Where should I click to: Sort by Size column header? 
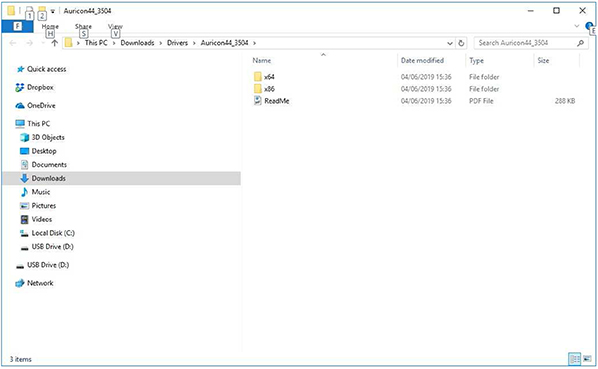pos(543,60)
